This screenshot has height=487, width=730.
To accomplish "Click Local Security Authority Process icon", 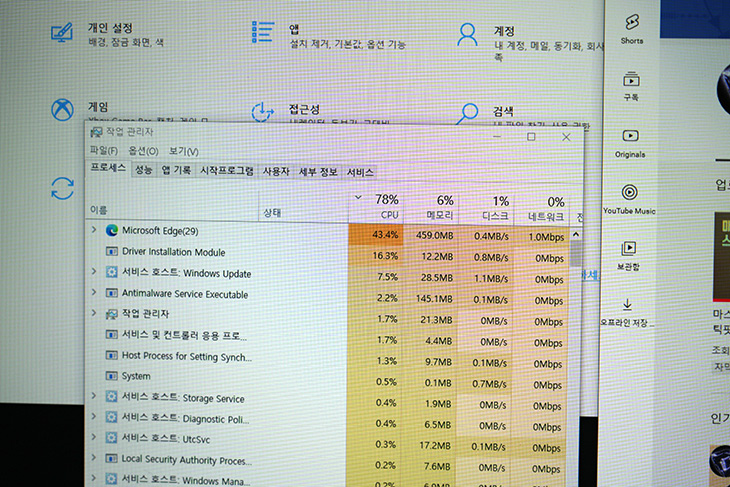I will 111,459.
